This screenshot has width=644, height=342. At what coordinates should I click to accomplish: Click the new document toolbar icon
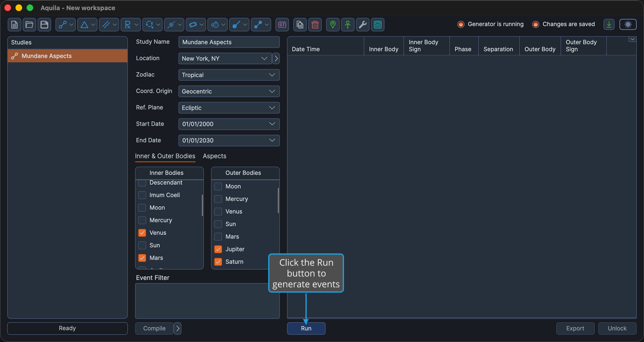pos(14,25)
